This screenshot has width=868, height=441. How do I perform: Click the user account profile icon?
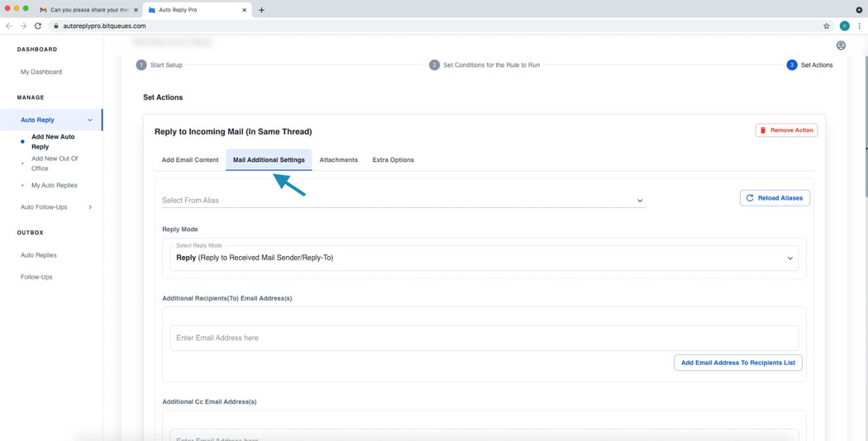841,45
